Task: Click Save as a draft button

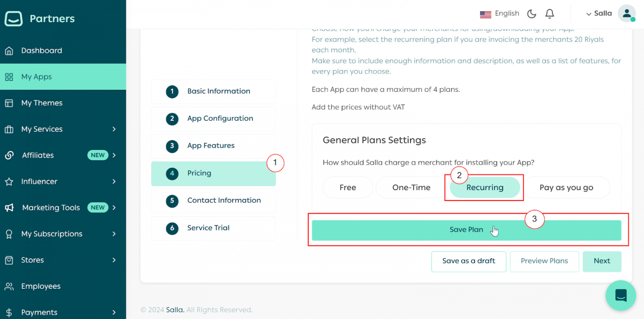Action: pyautogui.click(x=468, y=261)
